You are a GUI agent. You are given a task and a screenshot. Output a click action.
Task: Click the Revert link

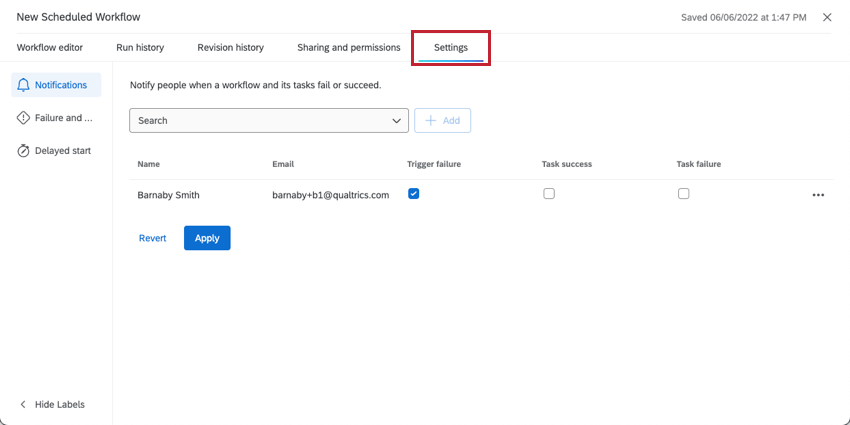(x=152, y=238)
